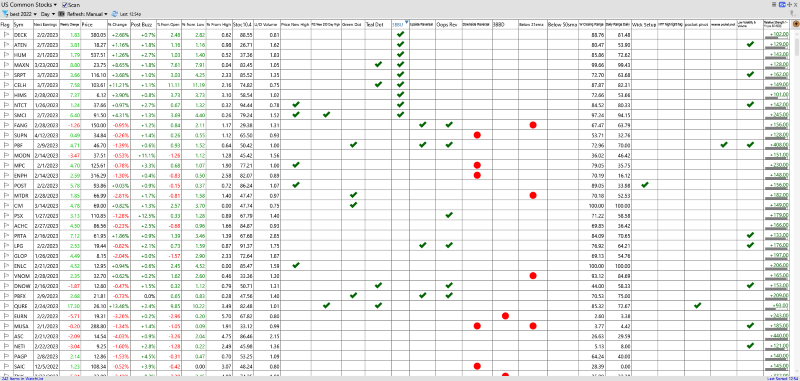Viewport: 800px width, 381px height.
Task: Toggle the Scan checkbox
Action: pyautogui.click(x=64, y=4)
